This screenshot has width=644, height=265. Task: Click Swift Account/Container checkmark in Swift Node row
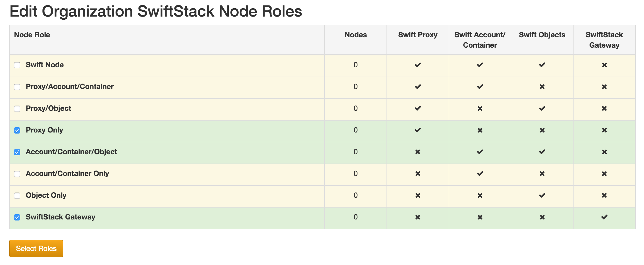(480, 65)
